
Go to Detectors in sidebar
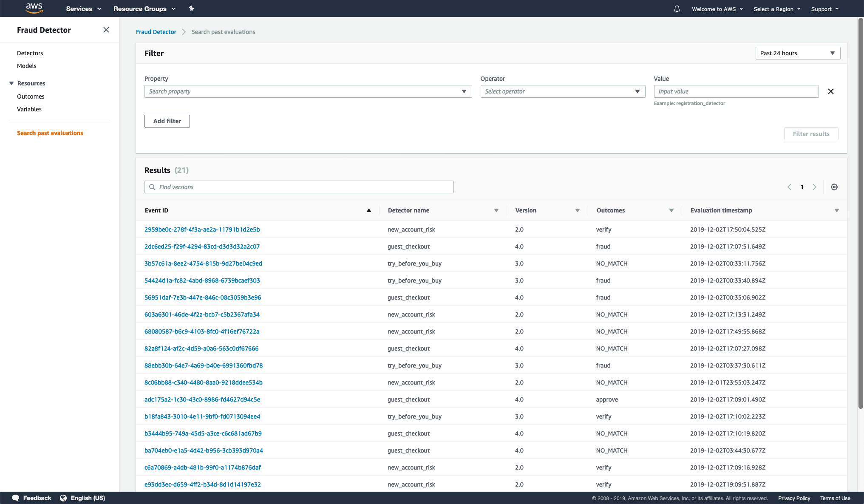30,53
